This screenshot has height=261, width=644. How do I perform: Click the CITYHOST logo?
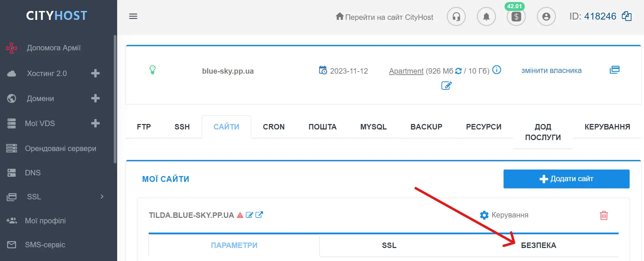pos(57,15)
